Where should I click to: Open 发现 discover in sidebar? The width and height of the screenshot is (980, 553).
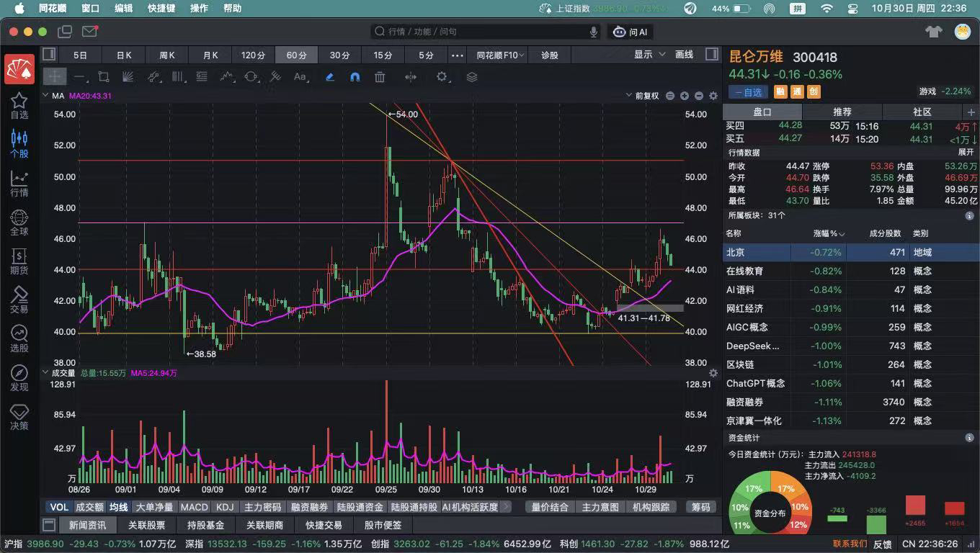pyautogui.click(x=19, y=378)
